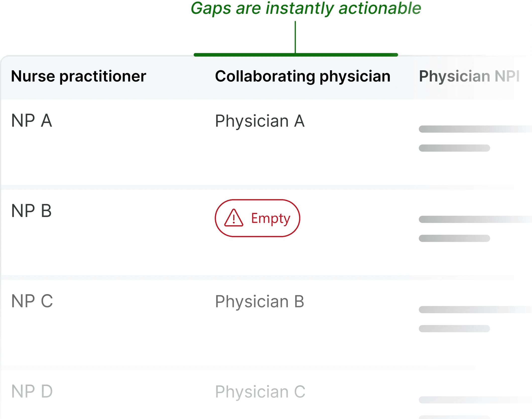Select the Nurse practitioner column header
Screen dimensions: 532x419
[x=79, y=76]
